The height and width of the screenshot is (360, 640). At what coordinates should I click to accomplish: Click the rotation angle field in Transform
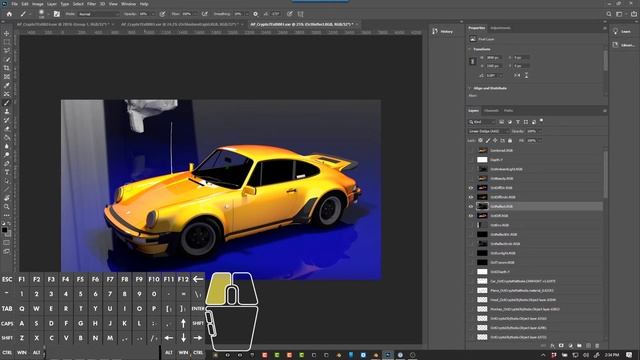pyautogui.click(x=493, y=76)
